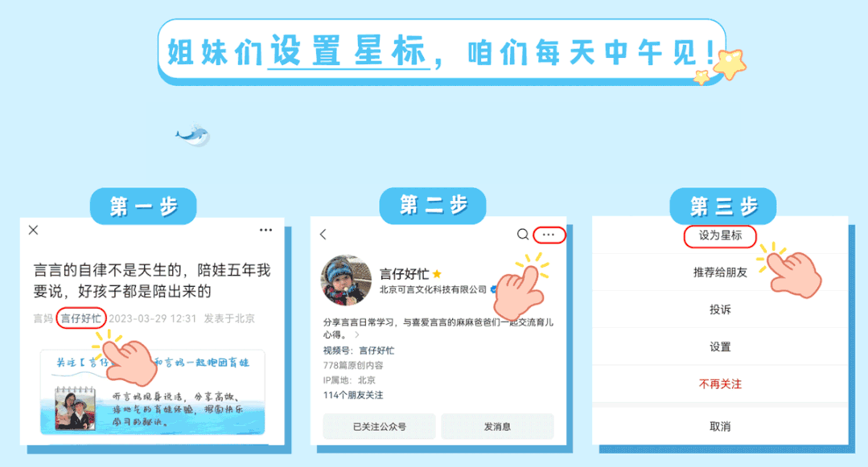Open the article's three-dot more menu

tap(265, 230)
